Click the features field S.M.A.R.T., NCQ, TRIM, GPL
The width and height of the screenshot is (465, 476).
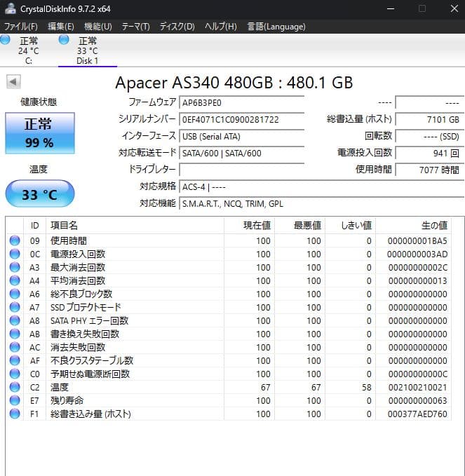[x=322, y=204]
